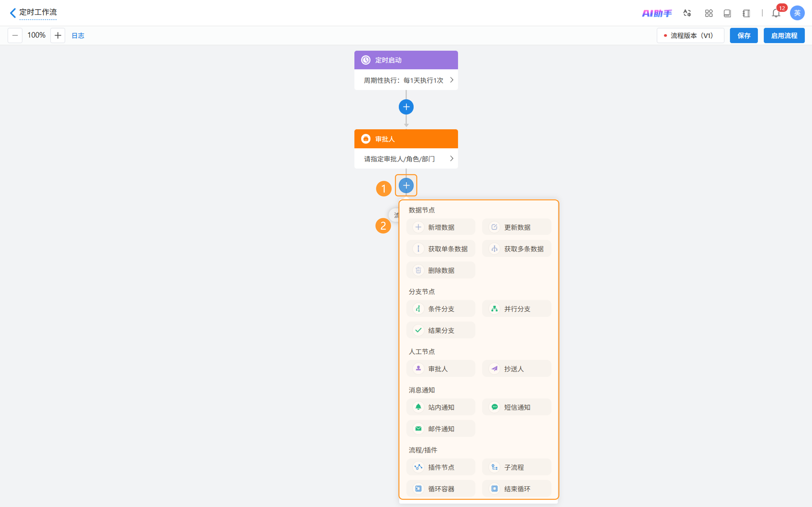Choose 条件分支 branch node
The height and width of the screenshot is (507, 812).
pyautogui.click(x=441, y=309)
